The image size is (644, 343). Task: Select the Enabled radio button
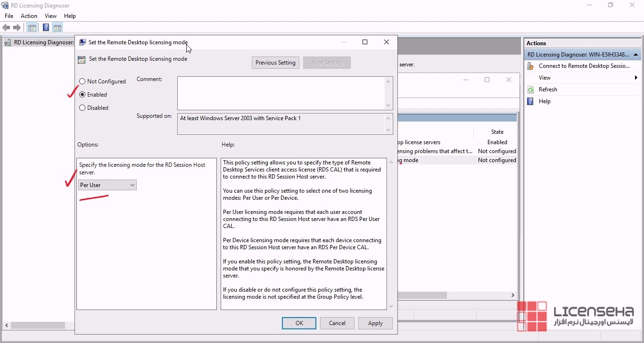(83, 95)
